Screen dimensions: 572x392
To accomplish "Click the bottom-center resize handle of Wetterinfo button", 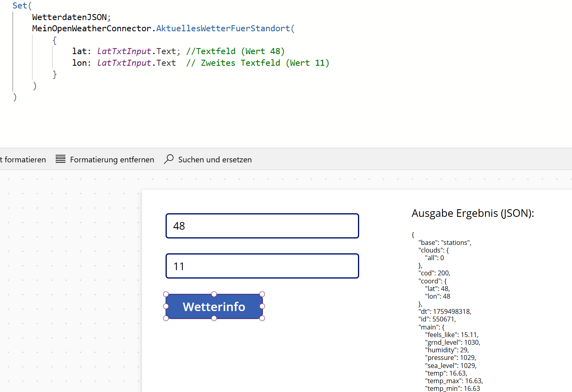I will coord(214,318).
